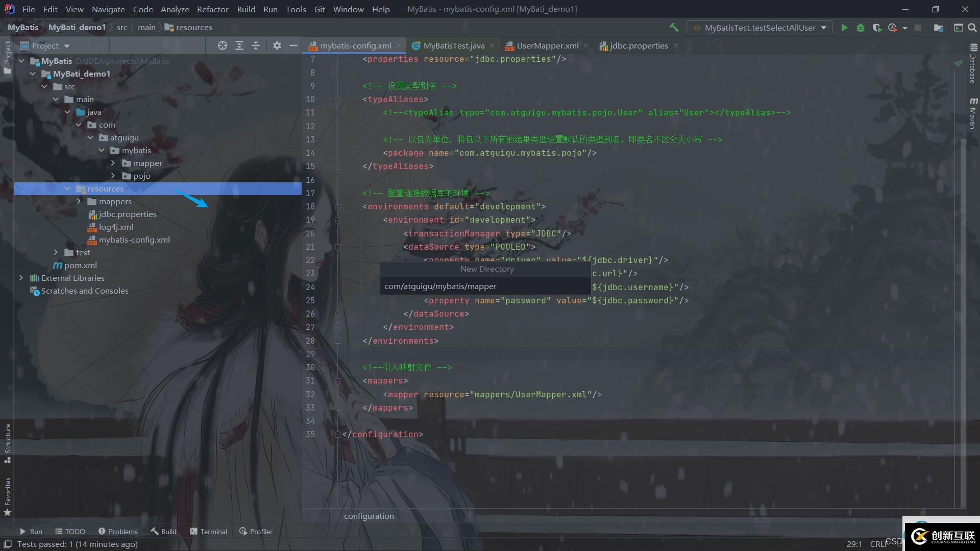The image size is (980, 551).
Task: Open the profiler dropdown arrow in toolbar
Action: pos(904,28)
